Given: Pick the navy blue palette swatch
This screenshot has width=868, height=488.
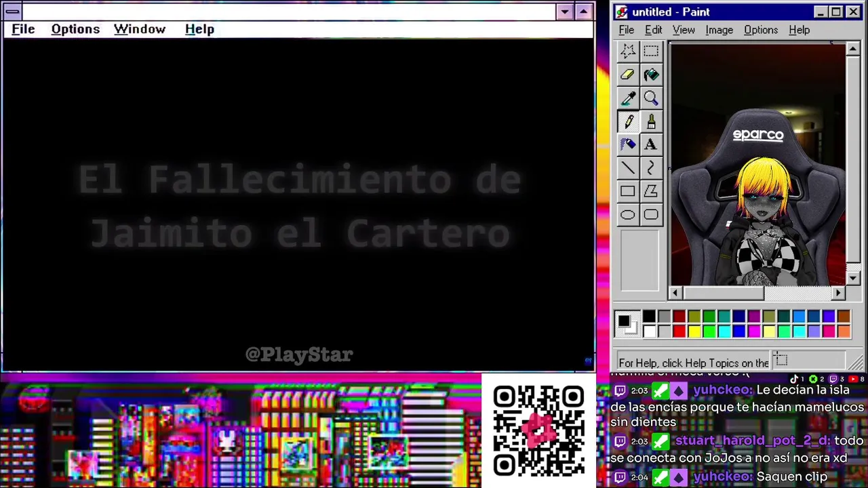Looking at the screenshot, I should pos(738,317).
